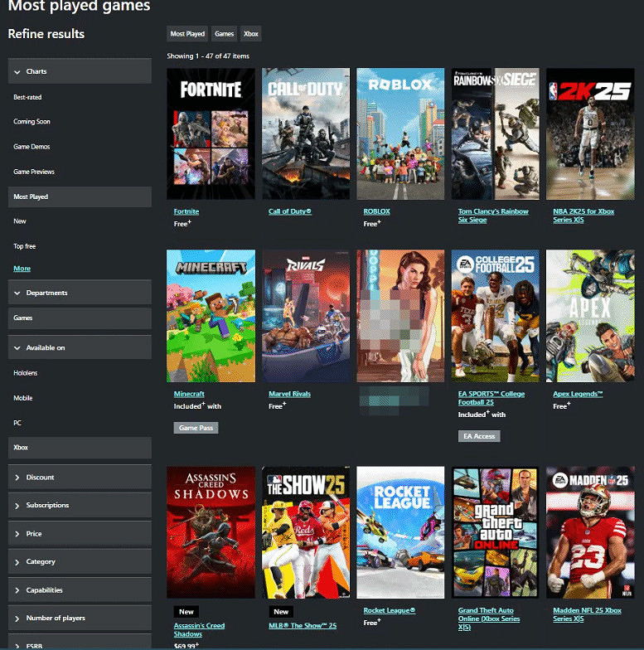
Task: Select the Apex Legends cover art
Action: point(590,316)
